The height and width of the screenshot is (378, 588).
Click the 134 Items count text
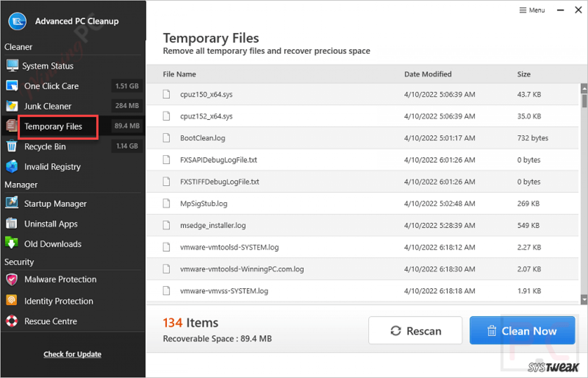[191, 323]
